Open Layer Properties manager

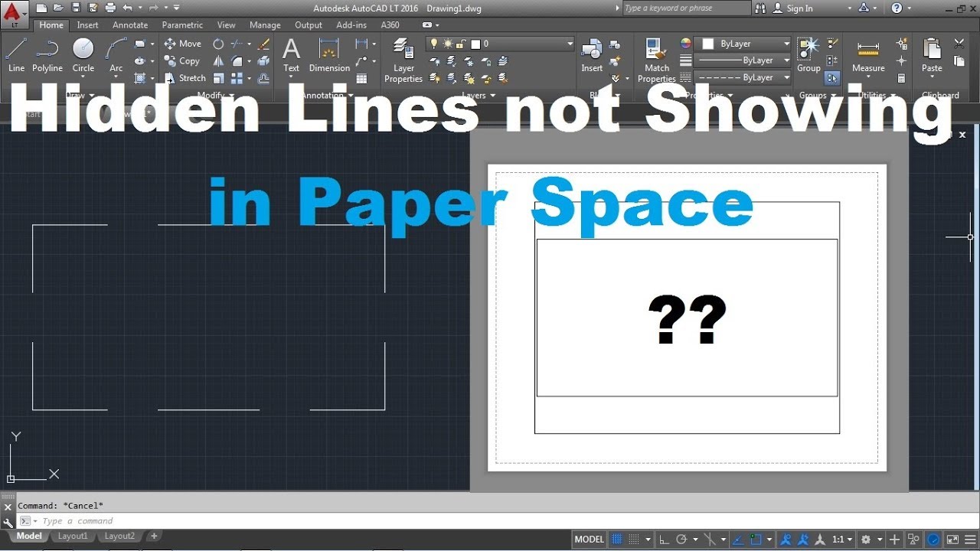click(403, 60)
